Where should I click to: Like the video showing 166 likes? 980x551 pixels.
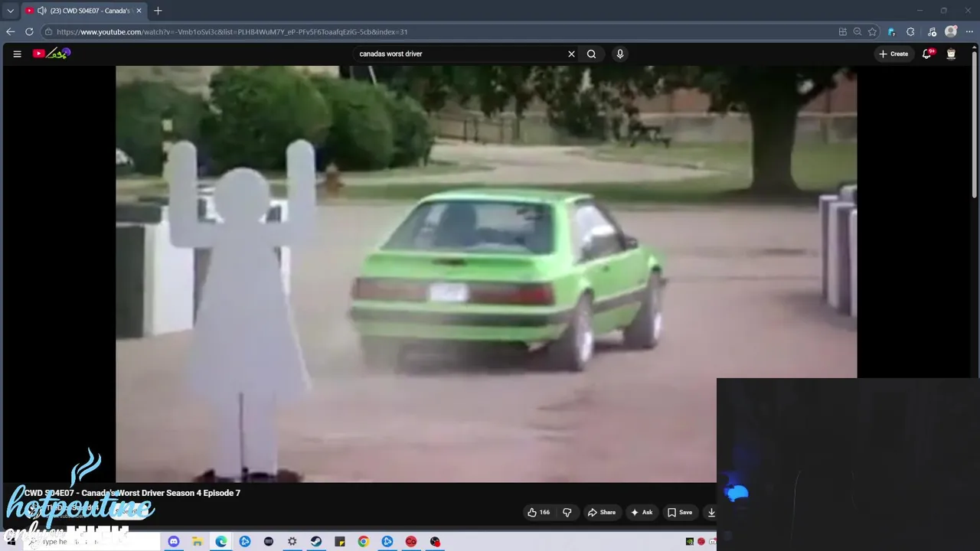(539, 512)
